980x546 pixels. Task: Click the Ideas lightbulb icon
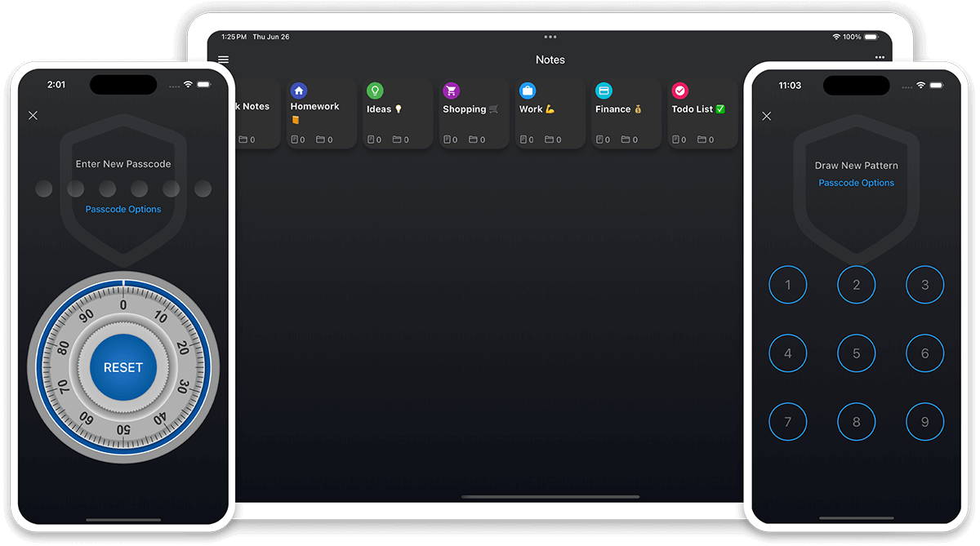[x=375, y=91]
